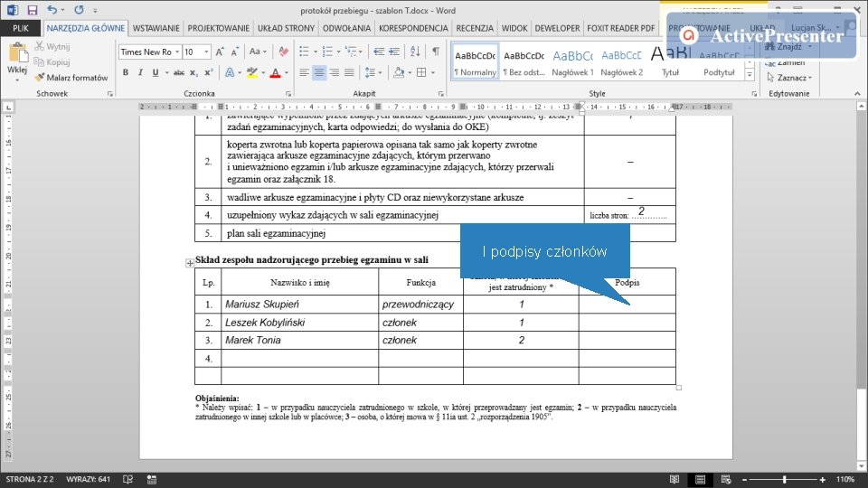Switch to the RECENZJA tab

(x=475, y=28)
